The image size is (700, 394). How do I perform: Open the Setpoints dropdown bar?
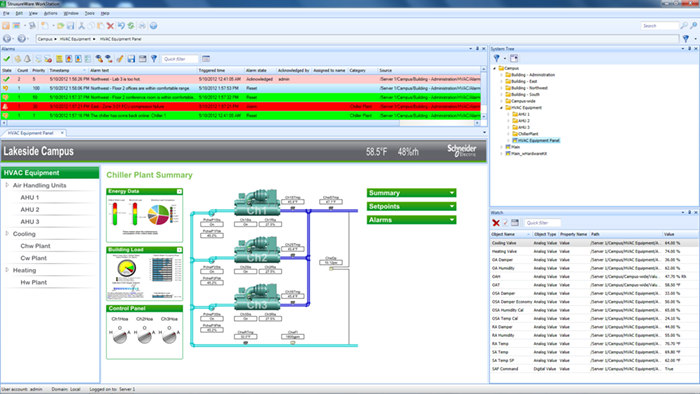point(411,206)
